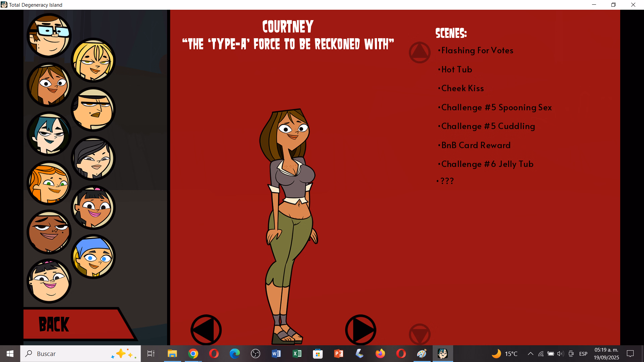The image size is (644, 362).
Task: Open OBS Studio from the taskbar
Action: [256, 354]
